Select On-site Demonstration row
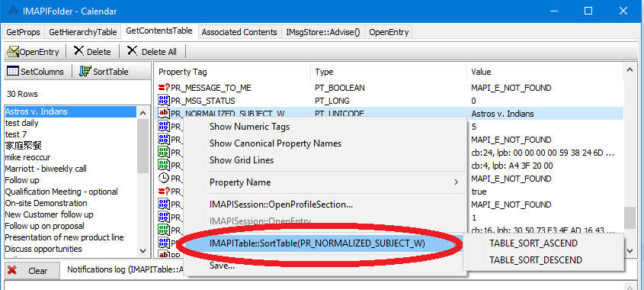The image size is (644, 290). (71, 203)
